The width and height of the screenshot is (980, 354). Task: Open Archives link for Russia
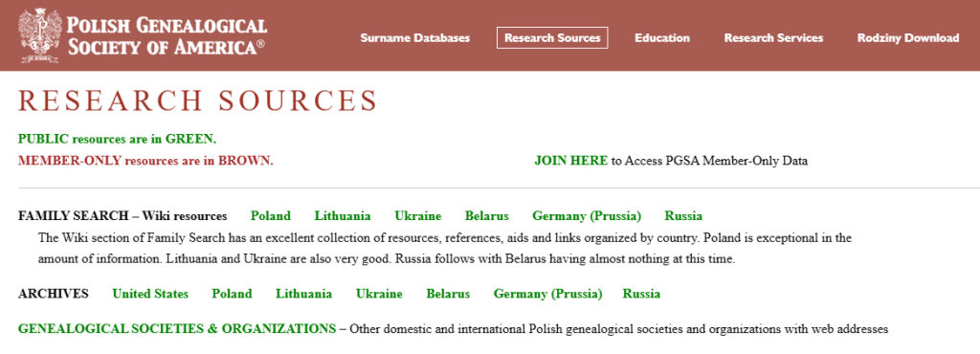pyautogui.click(x=641, y=294)
